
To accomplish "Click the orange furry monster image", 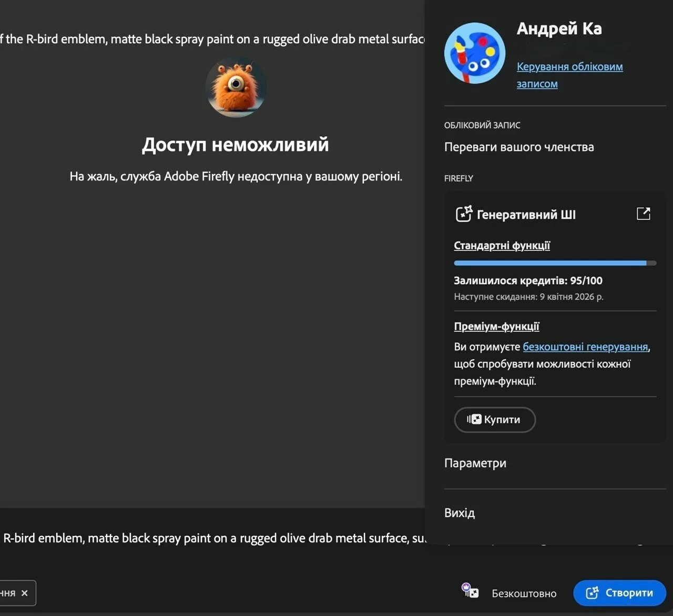I will pos(236,87).
